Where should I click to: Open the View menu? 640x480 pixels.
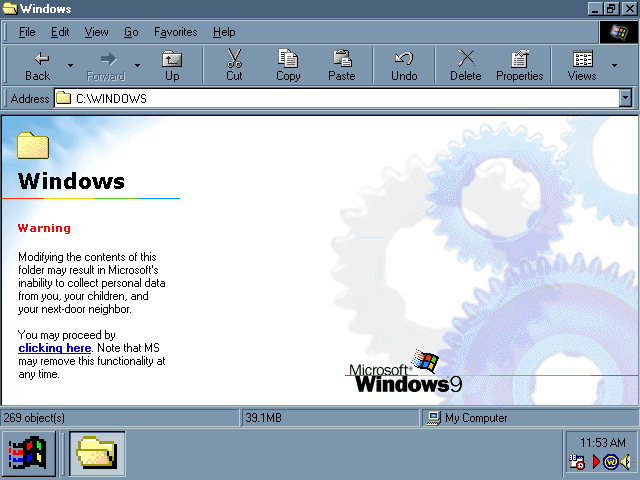tap(96, 32)
